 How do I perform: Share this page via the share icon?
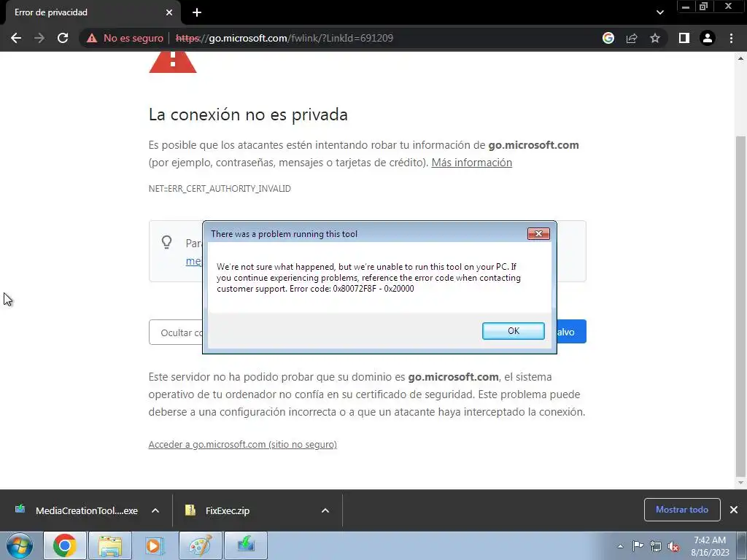[x=632, y=38]
